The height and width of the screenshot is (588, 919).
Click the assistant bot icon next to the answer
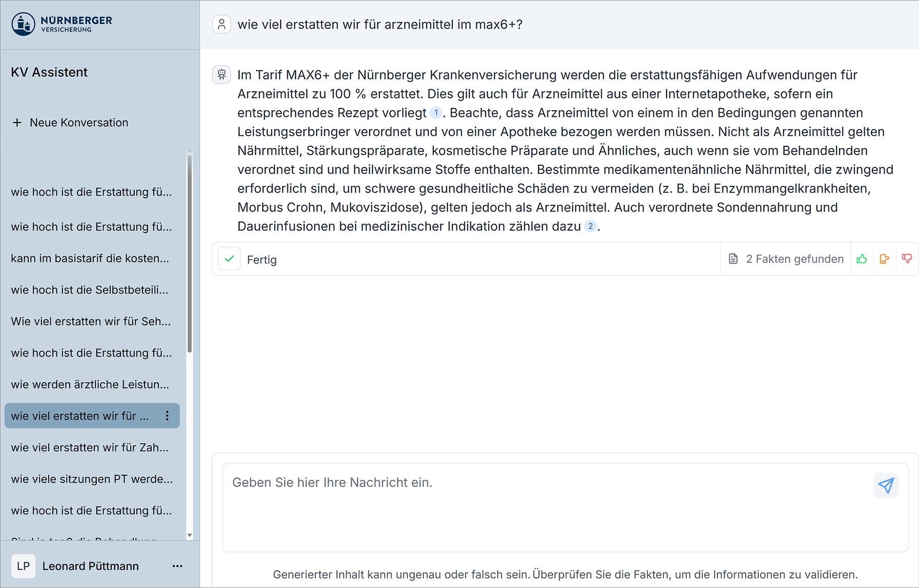[221, 75]
